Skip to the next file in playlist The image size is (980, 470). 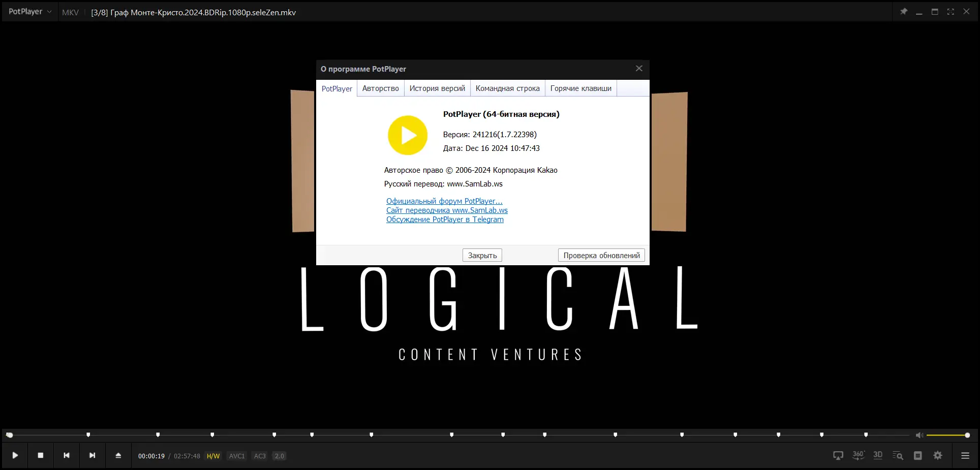tap(93, 456)
